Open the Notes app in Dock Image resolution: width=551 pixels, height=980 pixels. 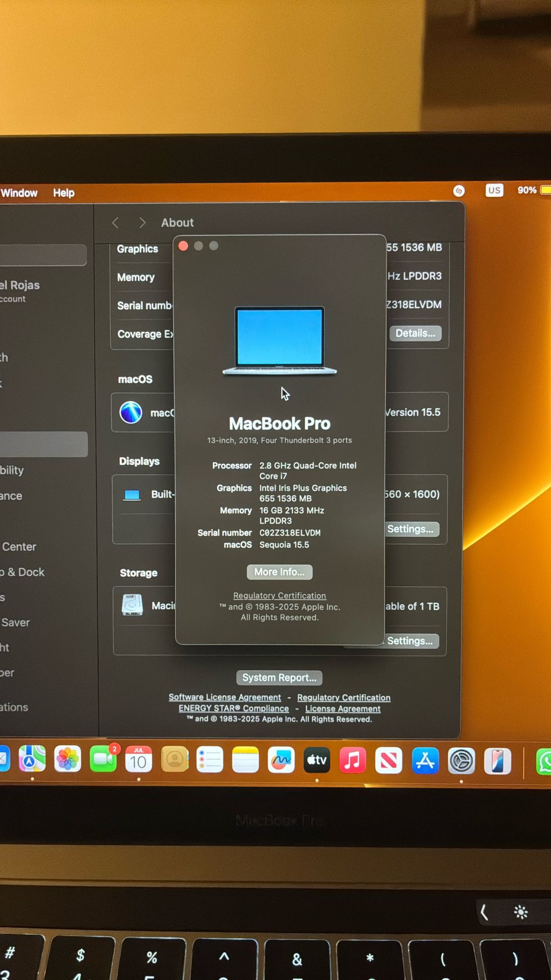[245, 760]
